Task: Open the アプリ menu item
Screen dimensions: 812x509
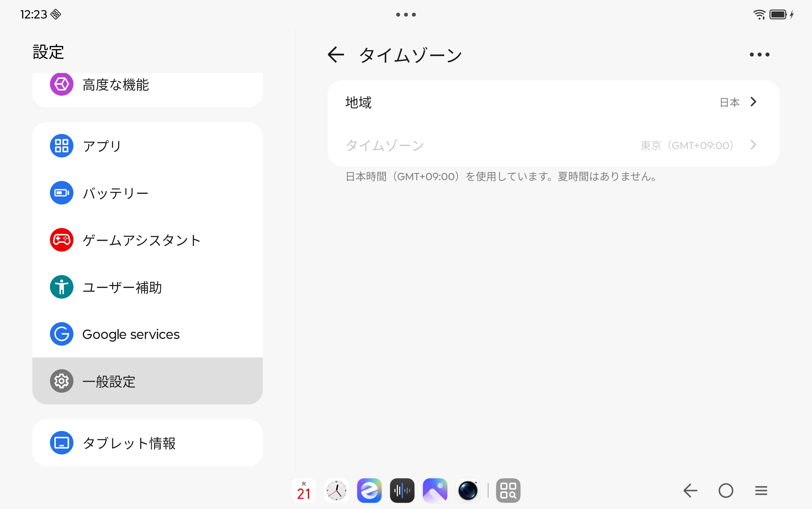Action: tap(147, 146)
